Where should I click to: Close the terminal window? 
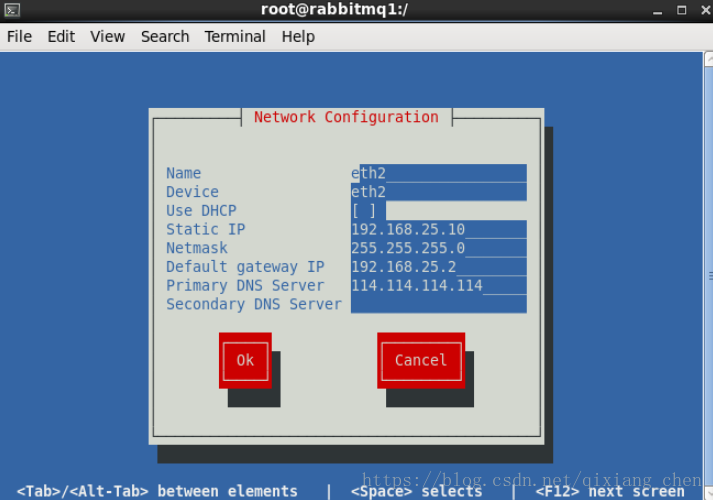pyautogui.click(x=705, y=10)
